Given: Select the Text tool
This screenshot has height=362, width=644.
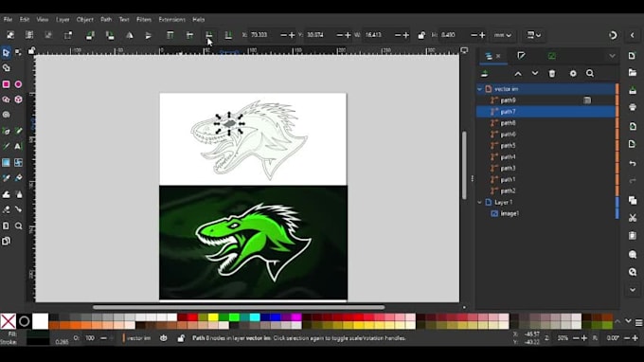Looking at the screenshot, I should (18, 146).
